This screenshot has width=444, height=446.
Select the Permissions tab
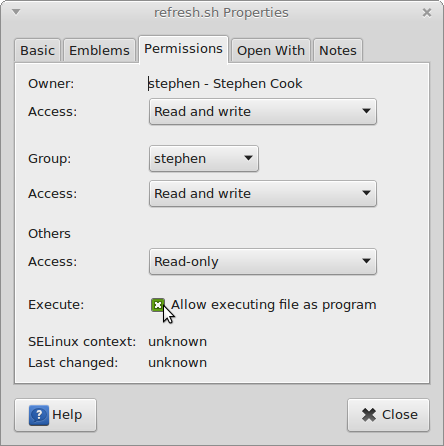point(183,49)
